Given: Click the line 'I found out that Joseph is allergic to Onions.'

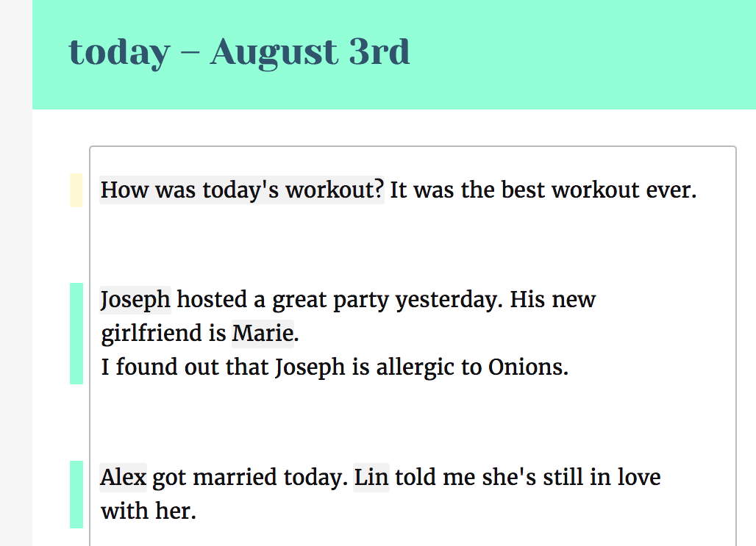Looking at the screenshot, I should click(x=335, y=367).
